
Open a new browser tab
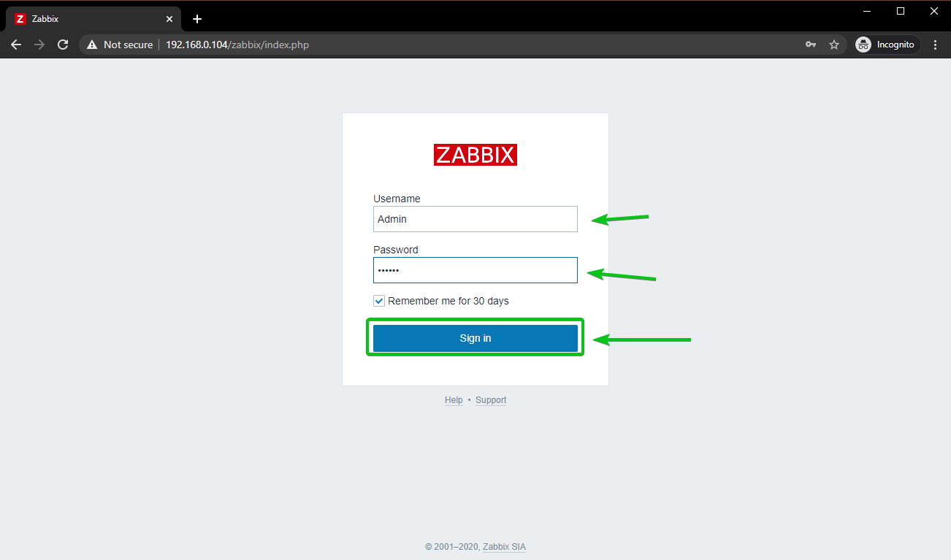(196, 19)
